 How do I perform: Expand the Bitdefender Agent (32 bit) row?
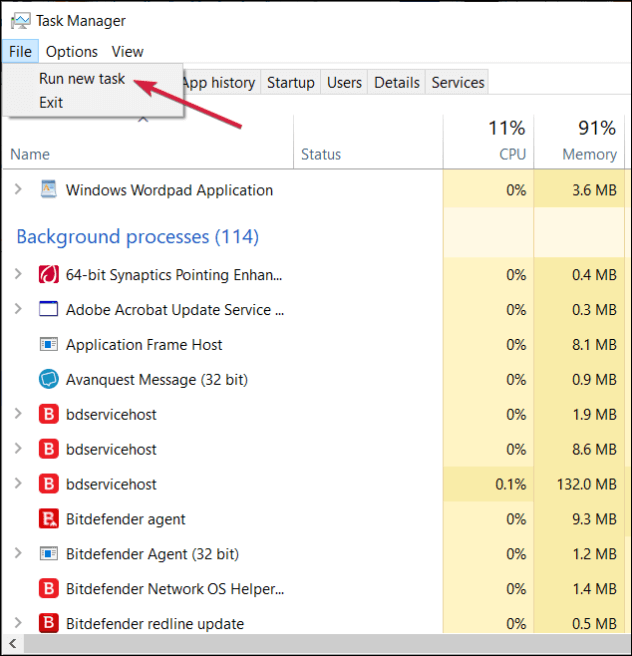click(18, 554)
